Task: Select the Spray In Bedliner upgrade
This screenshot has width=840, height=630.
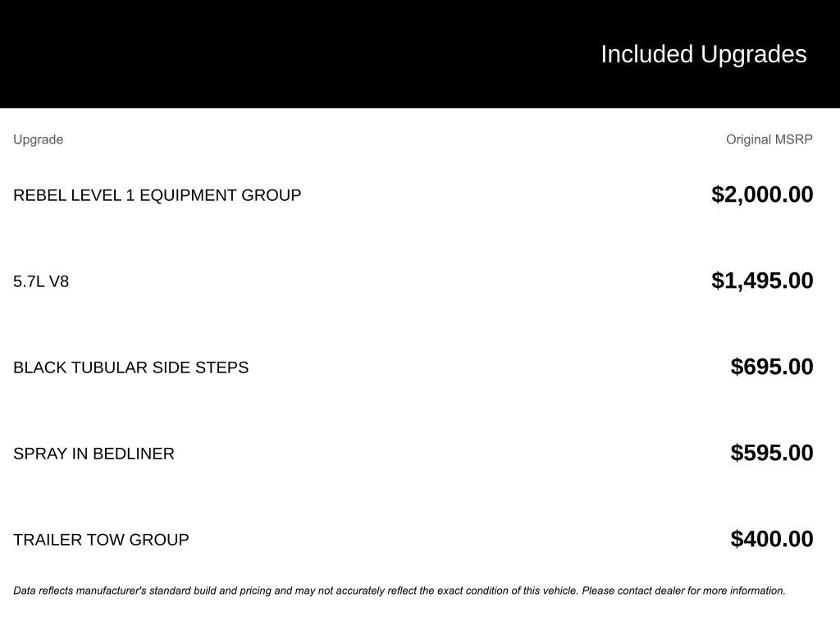Action: tap(94, 454)
